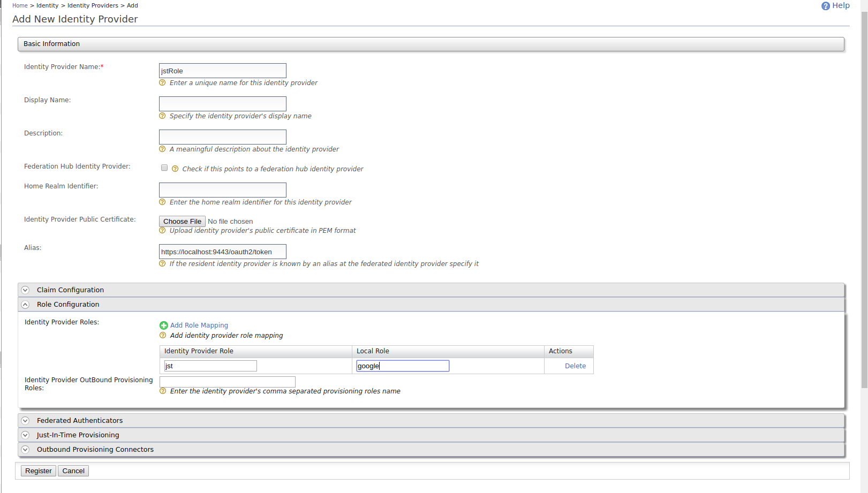
Task: Expand Just-In-Time Provisioning section
Action: [x=431, y=435]
